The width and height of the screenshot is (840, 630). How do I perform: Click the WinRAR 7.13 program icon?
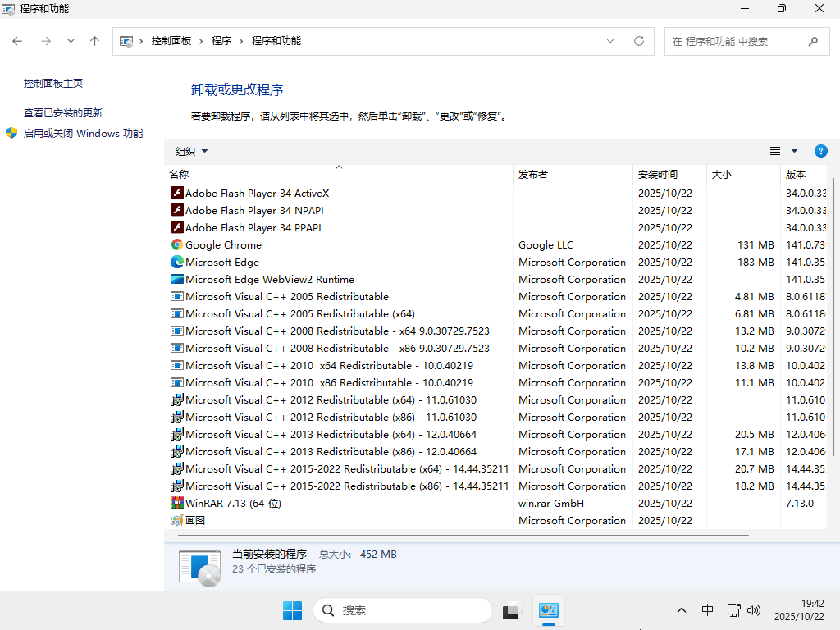[176, 503]
